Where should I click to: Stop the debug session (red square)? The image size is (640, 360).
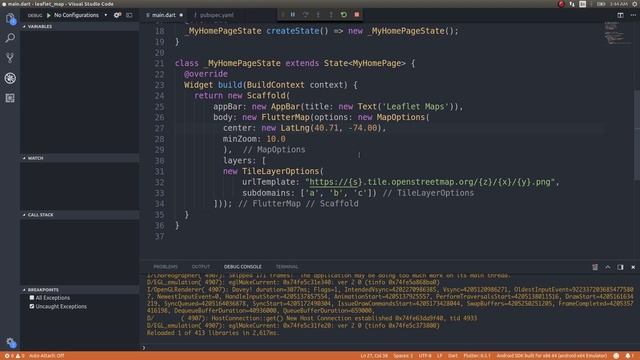(x=357, y=15)
